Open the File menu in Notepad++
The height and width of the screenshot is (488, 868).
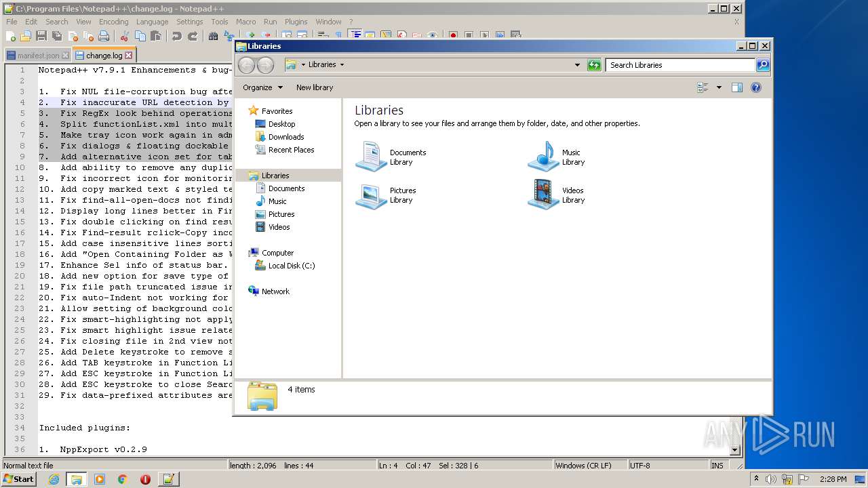coord(12,22)
